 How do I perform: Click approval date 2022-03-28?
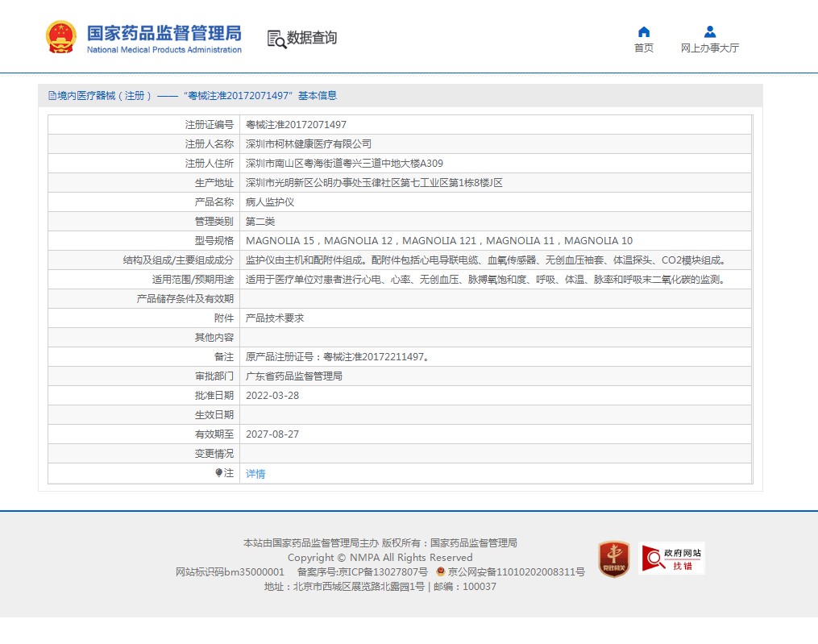pos(272,396)
